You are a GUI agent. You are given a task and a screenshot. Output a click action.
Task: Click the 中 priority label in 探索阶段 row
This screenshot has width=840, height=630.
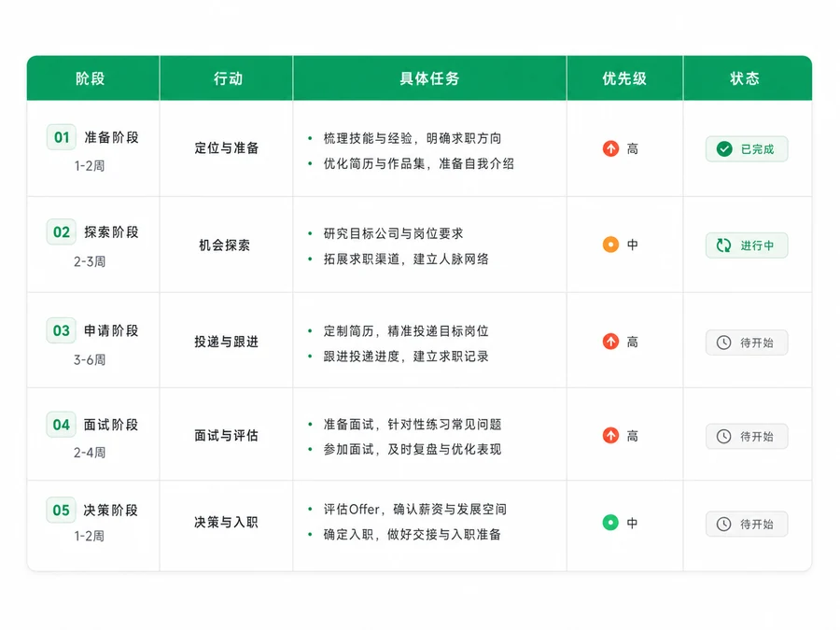pos(633,245)
